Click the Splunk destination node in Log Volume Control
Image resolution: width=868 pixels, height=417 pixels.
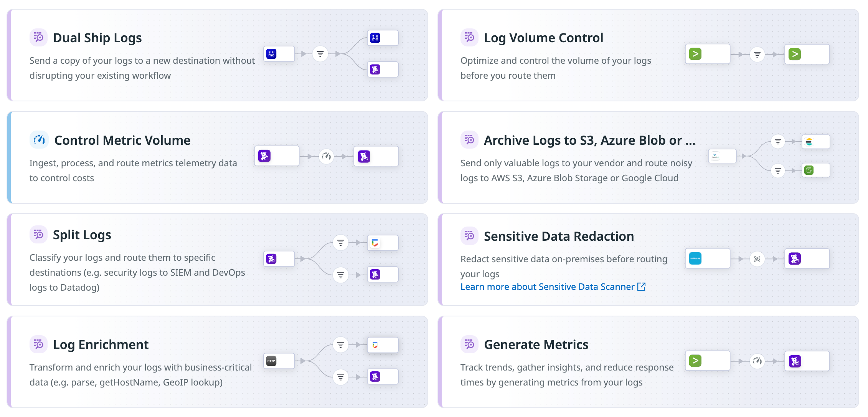click(x=807, y=54)
